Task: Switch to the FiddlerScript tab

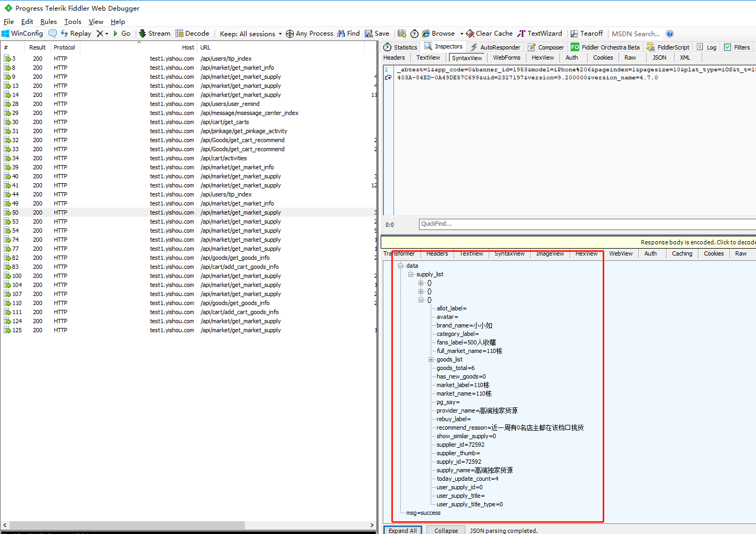Action: pos(668,47)
